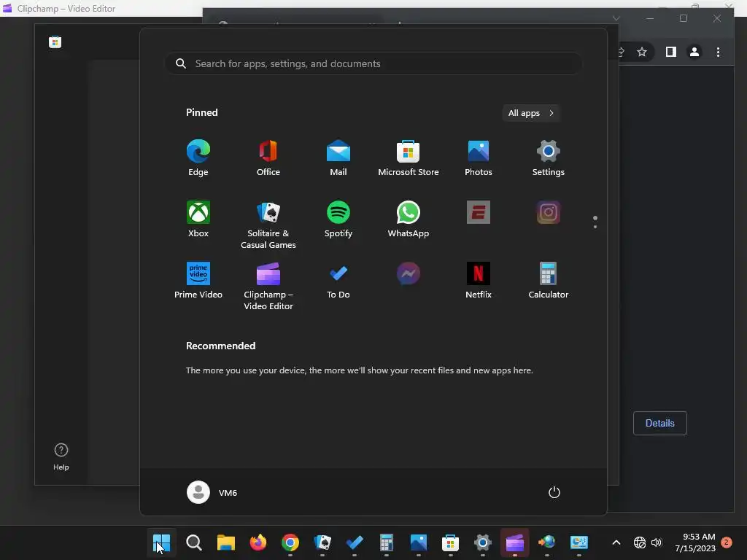
Task: Open Chrome profile menu
Action: point(694,52)
